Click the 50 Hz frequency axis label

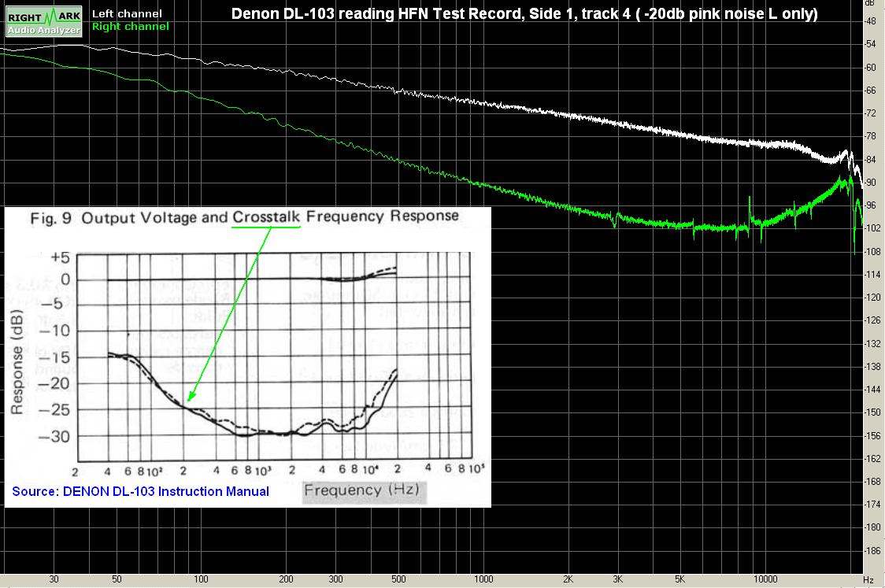tap(117, 579)
